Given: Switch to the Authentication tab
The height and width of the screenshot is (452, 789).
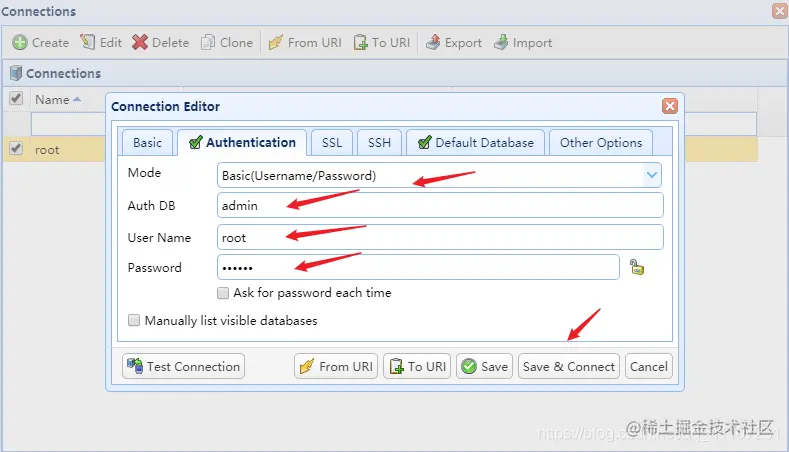Looking at the screenshot, I should pos(242,143).
